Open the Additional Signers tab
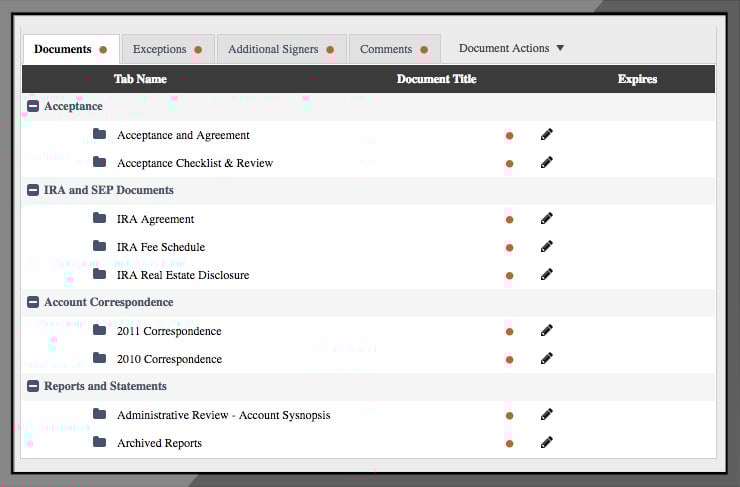Image resolution: width=740 pixels, height=487 pixels. [281, 49]
